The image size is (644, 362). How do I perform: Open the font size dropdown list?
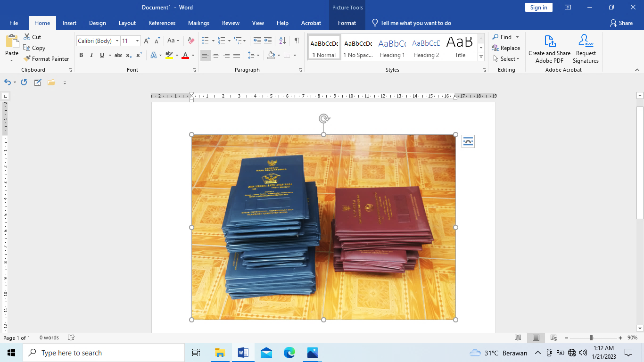click(x=137, y=41)
